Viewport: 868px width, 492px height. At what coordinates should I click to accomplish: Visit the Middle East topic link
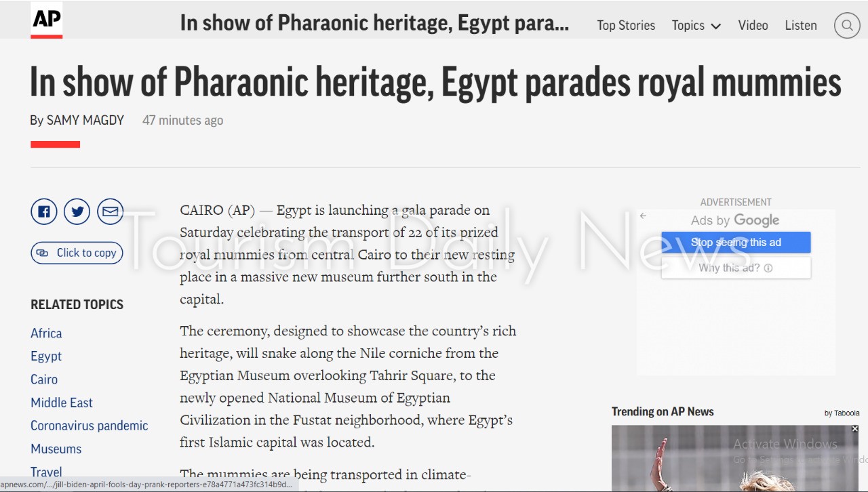coord(62,403)
